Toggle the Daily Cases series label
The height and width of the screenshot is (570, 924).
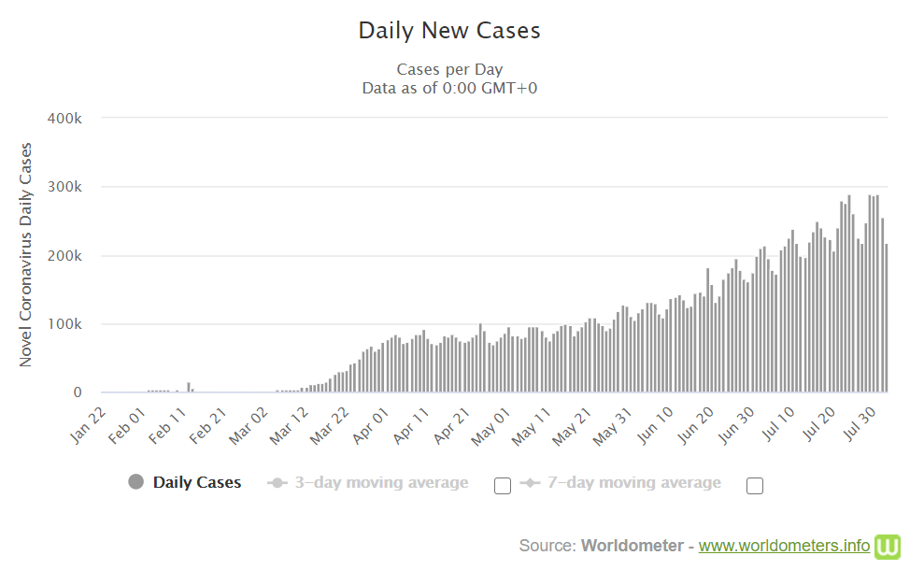196,483
